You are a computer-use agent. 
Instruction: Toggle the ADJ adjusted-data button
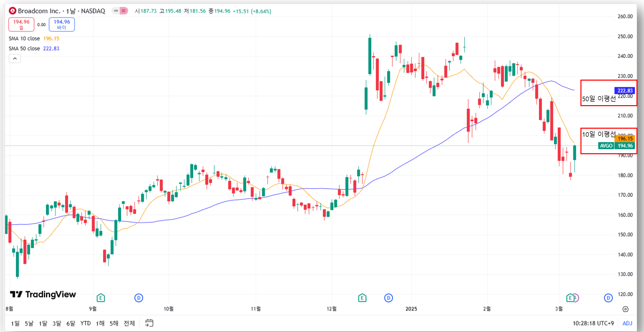click(627, 323)
